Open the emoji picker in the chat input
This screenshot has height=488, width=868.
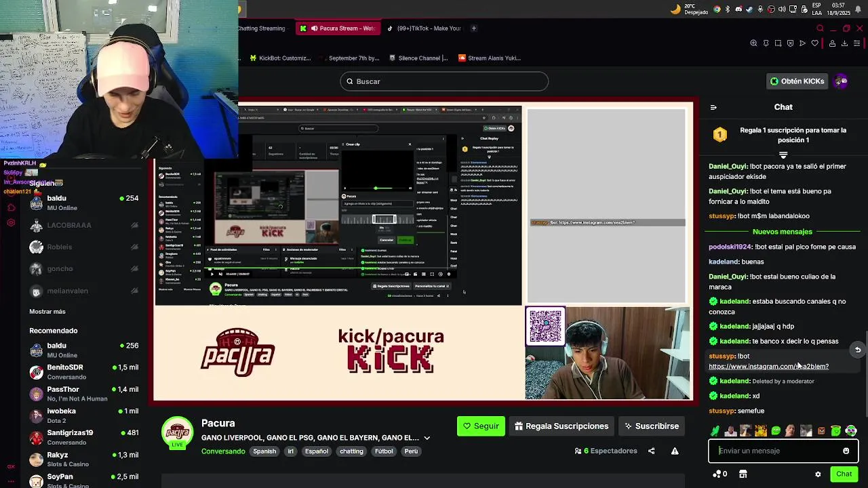[x=846, y=451]
